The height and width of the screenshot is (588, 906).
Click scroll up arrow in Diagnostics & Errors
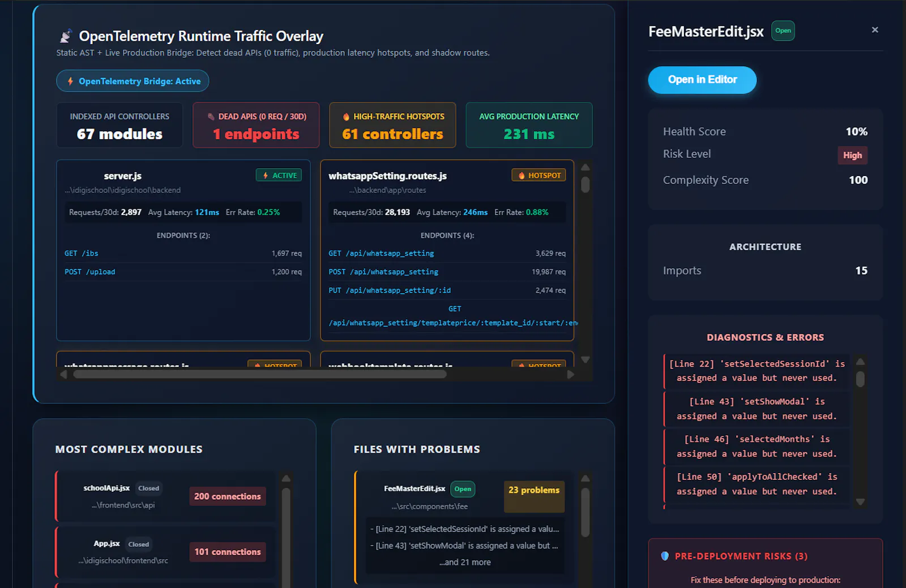(860, 362)
